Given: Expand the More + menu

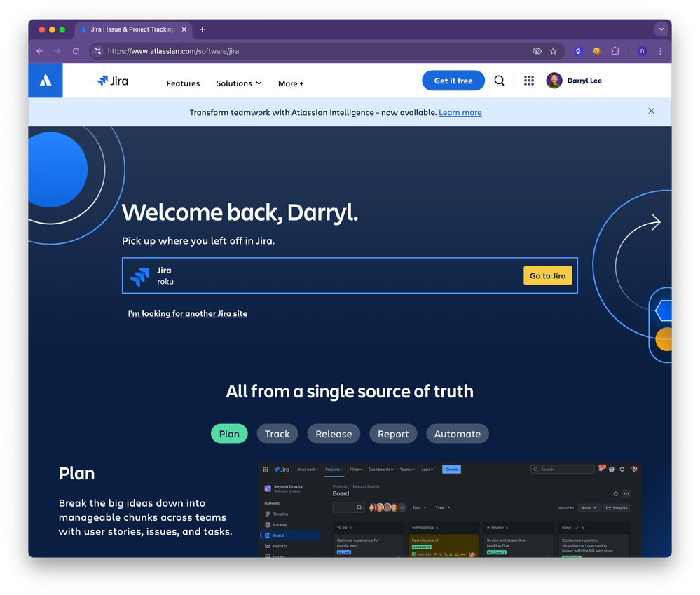Looking at the screenshot, I should tap(291, 83).
